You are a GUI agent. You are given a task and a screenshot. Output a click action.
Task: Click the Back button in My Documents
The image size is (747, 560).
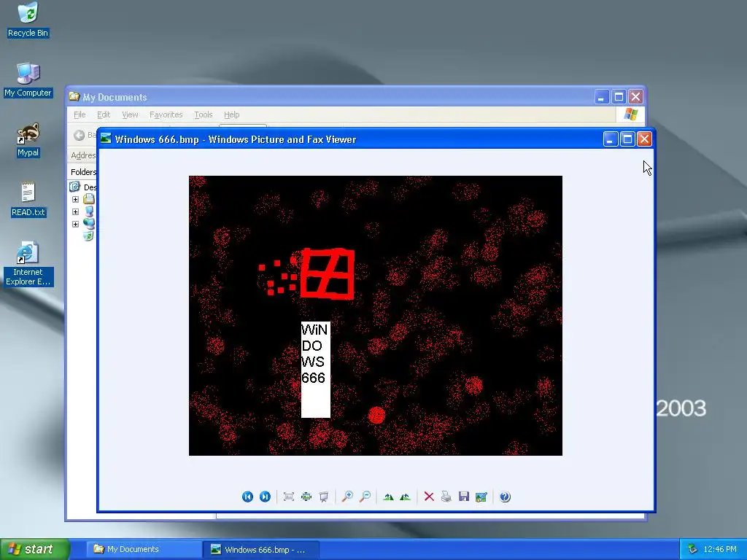[85, 135]
